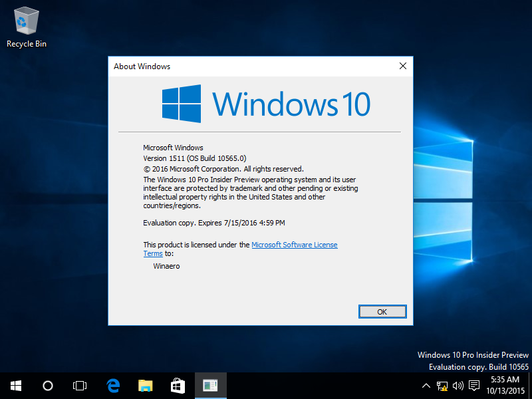The image size is (532, 399).
Task: Open the Microsoft Software License link
Action: pyautogui.click(x=295, y=245)
